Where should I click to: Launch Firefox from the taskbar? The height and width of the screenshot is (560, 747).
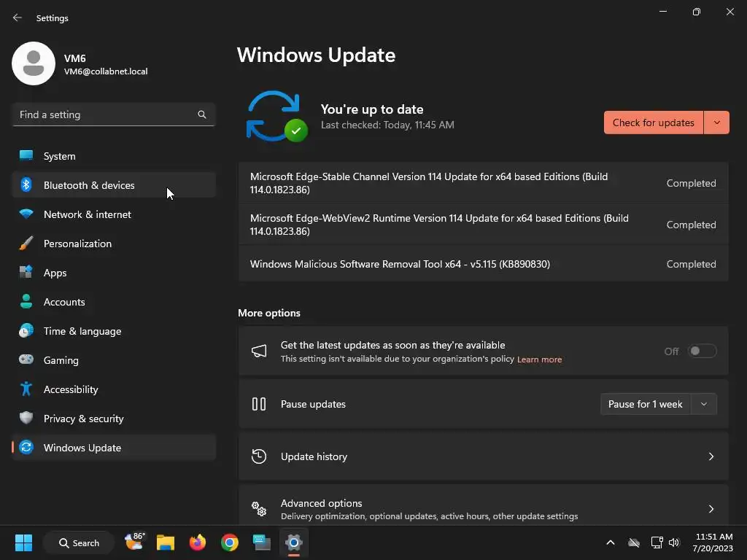(197, 542)
